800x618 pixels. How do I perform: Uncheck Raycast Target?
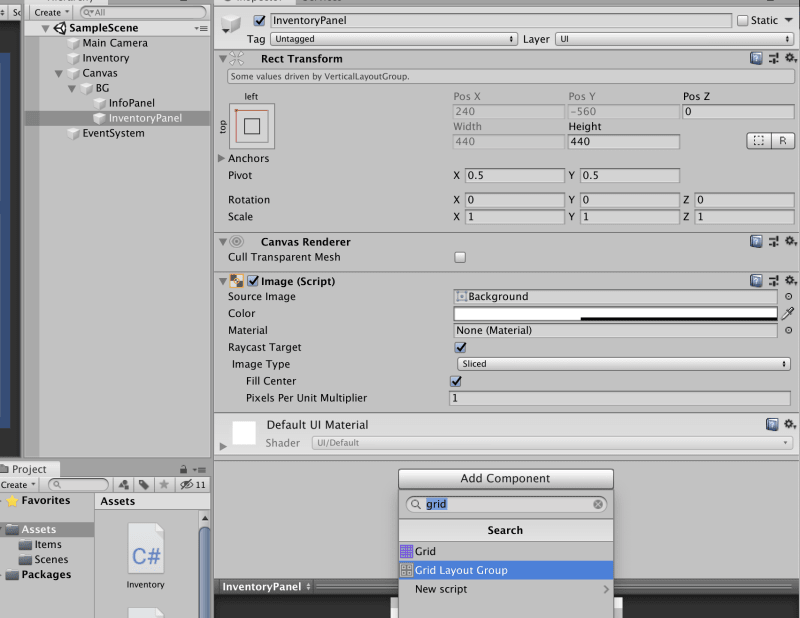coord(460,347)
